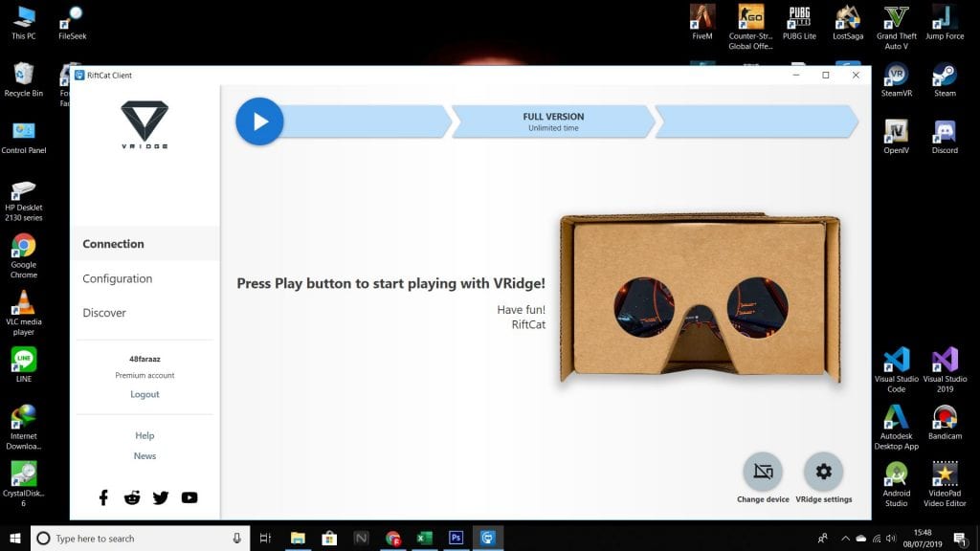Open Excel from the taskbar
The width and height of the screenshot is (980, 551).
(x=424, y=538)
